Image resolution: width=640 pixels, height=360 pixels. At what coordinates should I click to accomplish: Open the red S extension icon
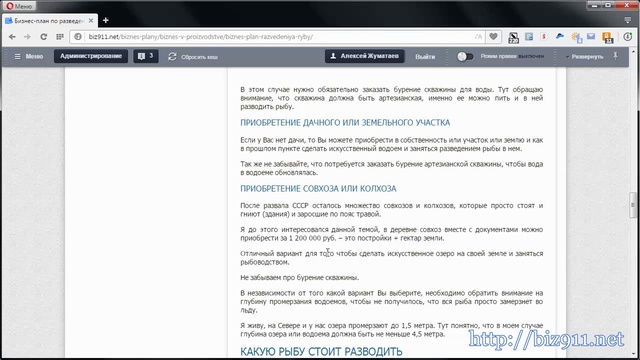544,37
